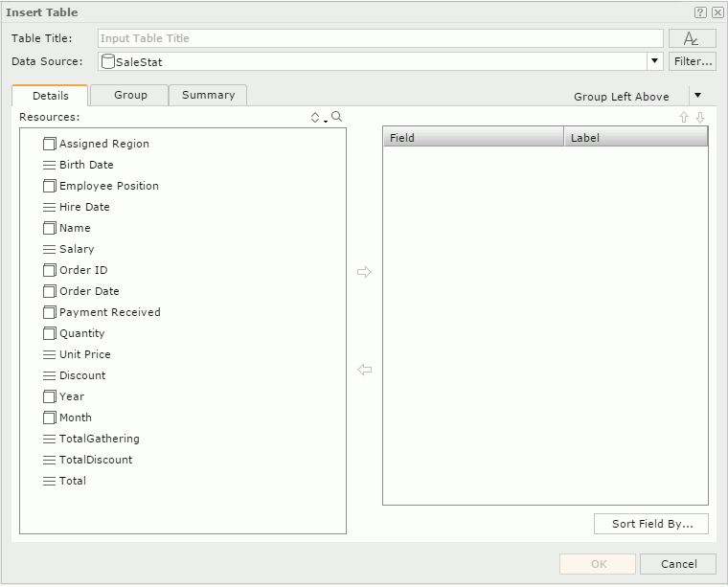Viewport: 728px width, 587px height.
Task: Click the remove field left arrow
Action: [364, 370]
